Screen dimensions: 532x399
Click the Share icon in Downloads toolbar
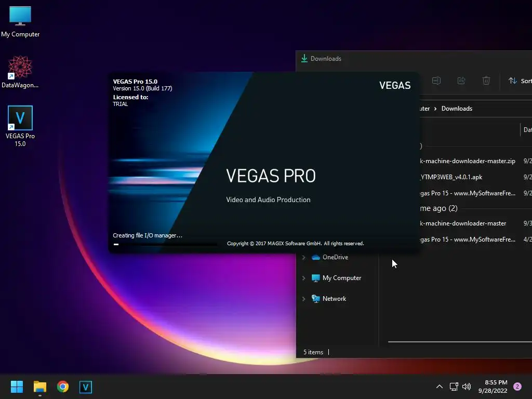pos(461,81)
